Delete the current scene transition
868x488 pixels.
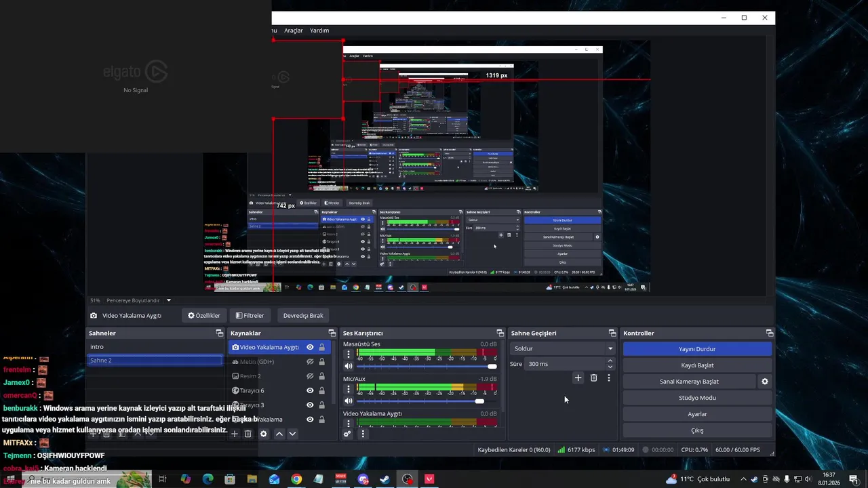click(x=593, y=378)
